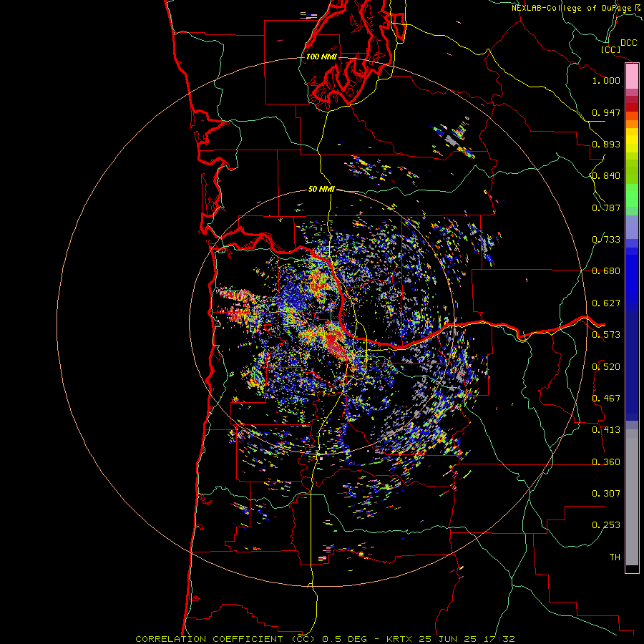Click the 50 NMI range ring label

coord(321,190)
